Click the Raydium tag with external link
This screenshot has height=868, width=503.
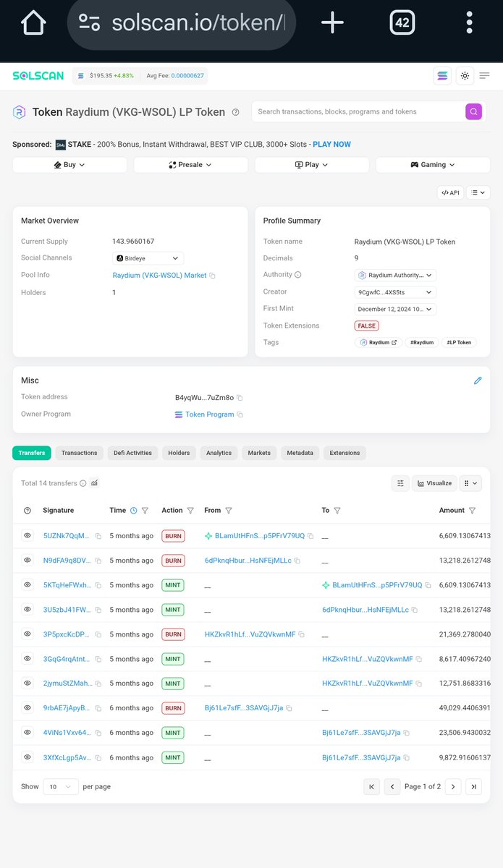point(379,342)
